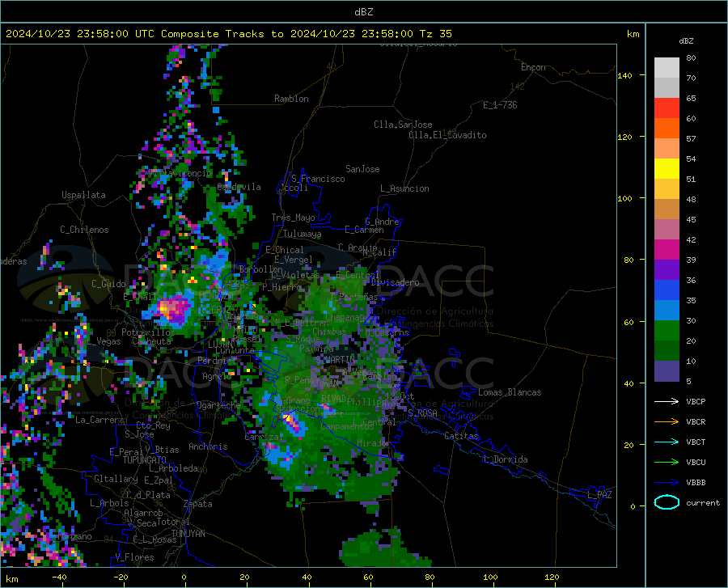Select the red swatch in dBZ scale

coord(667,108)
